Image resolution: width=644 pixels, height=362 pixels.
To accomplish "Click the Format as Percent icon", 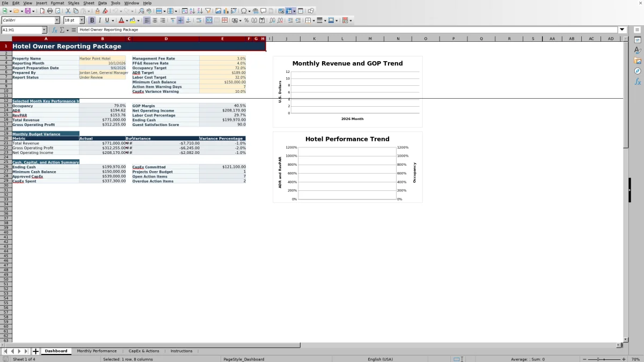I will click(x=246, y=20).
